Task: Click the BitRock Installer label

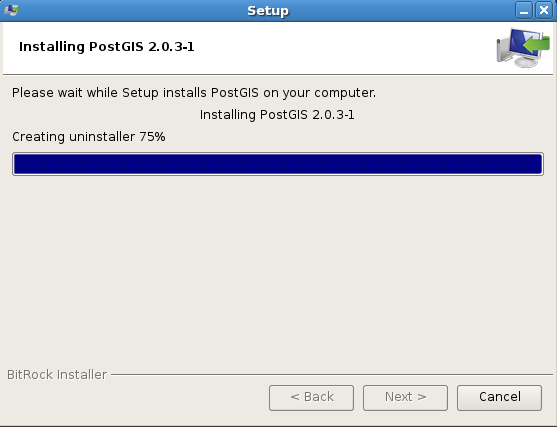Action: (x=57, y=374)
